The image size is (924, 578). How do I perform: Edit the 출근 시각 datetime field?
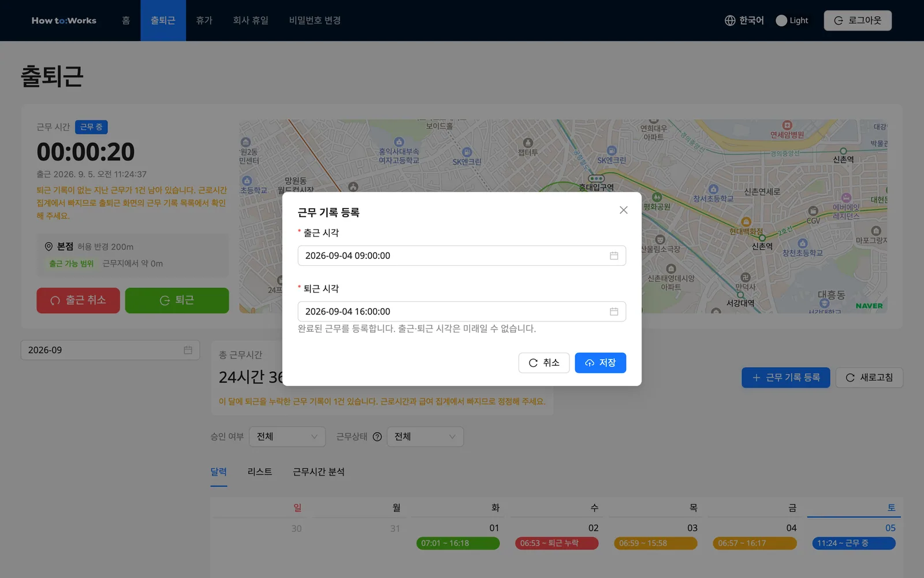pyautogui.click(x=461, y=255)
